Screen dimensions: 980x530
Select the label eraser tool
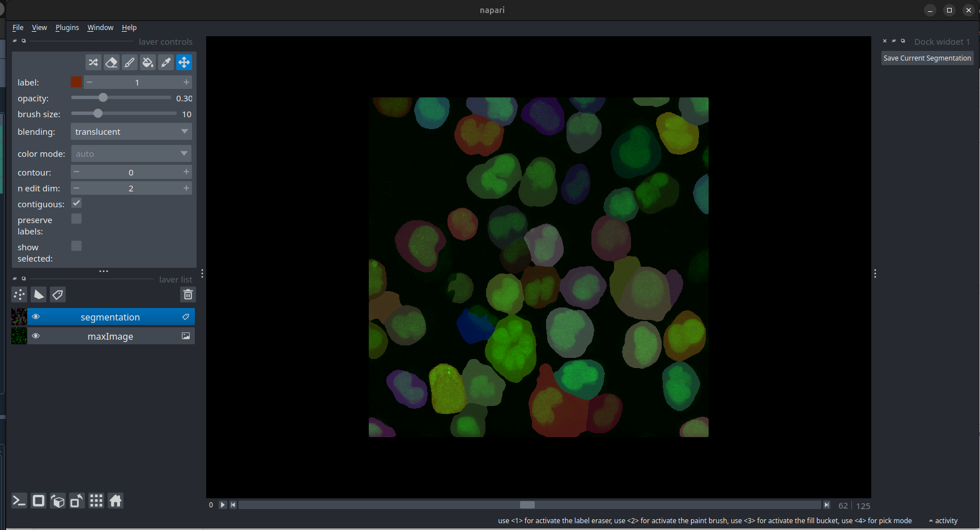[112, 62]
